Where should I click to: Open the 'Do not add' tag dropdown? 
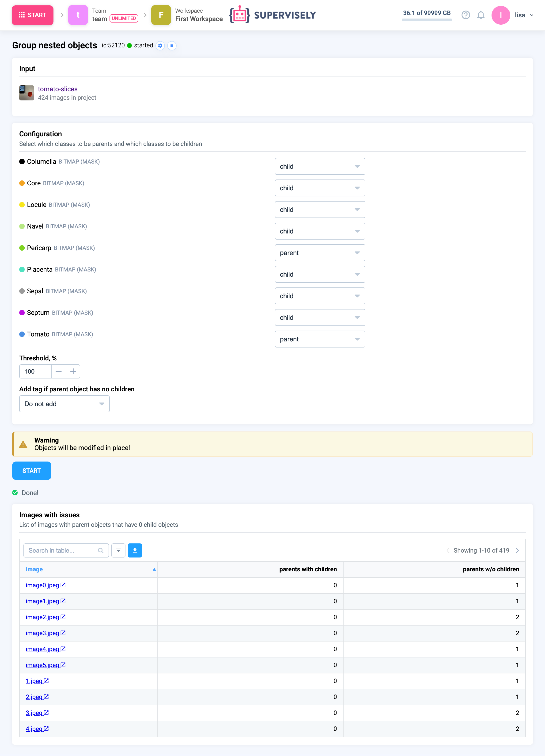64,404
